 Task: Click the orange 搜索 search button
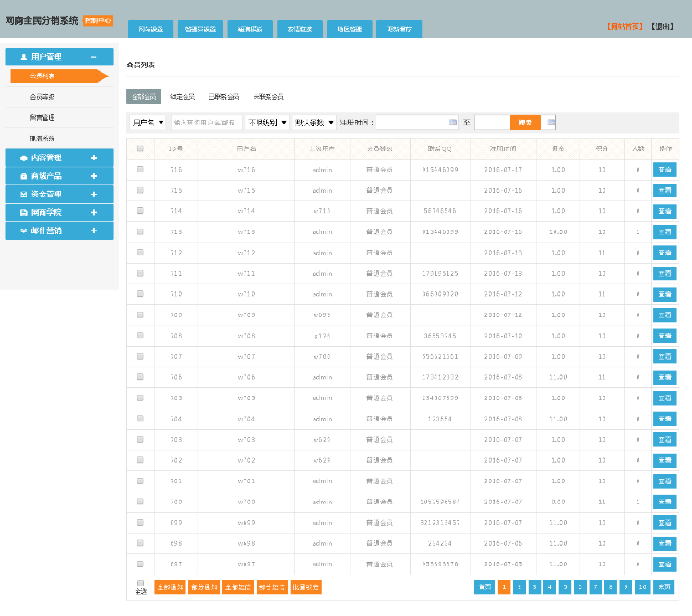pos(525,122)
